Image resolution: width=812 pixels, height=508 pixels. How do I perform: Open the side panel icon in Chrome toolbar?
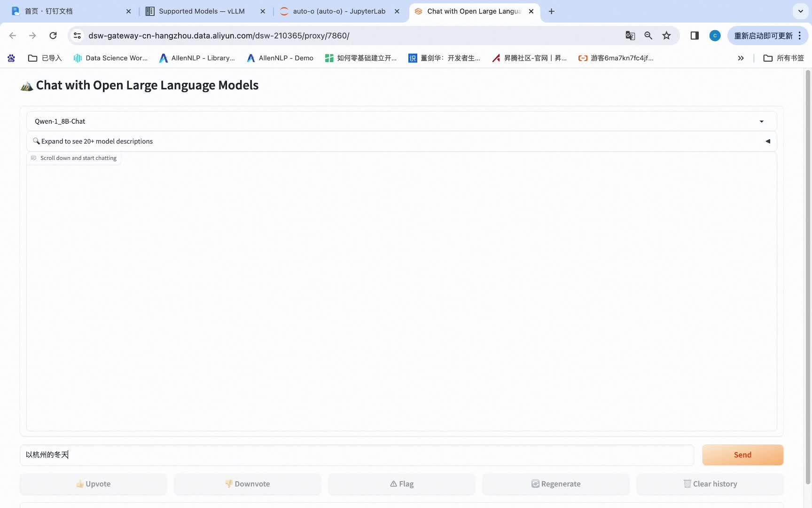point(694,35)
